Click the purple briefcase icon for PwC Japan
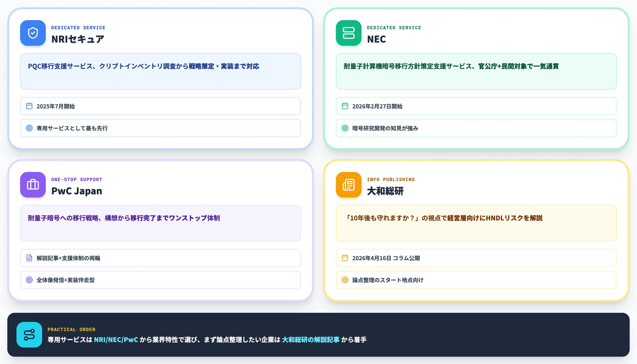Image resolution: width=637 pixels, height=364 pixels. (33, 185)
